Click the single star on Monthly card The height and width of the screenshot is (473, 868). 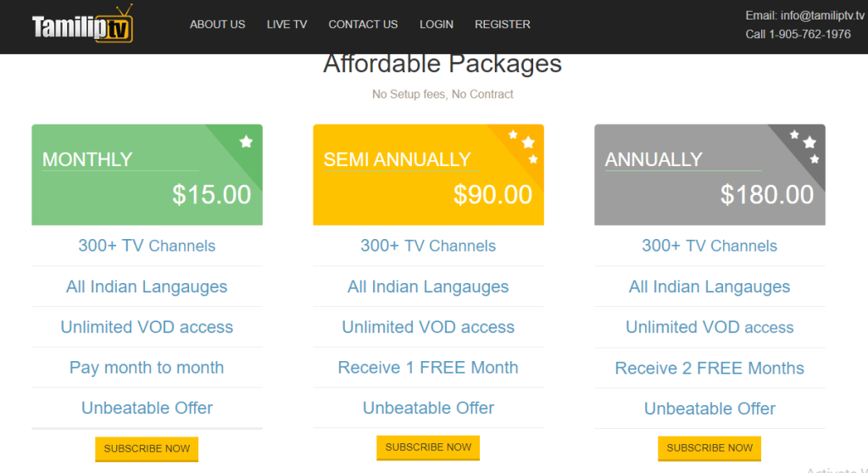pos(246,142)
